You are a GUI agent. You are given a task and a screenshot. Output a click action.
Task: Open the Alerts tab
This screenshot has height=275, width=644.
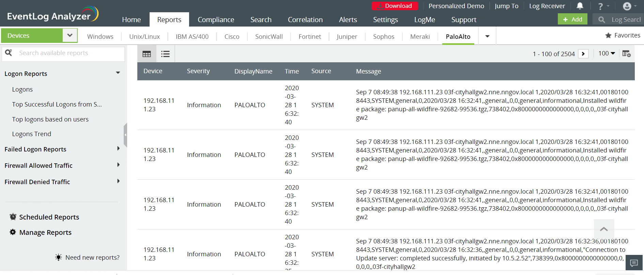click(x=348, y=20)
